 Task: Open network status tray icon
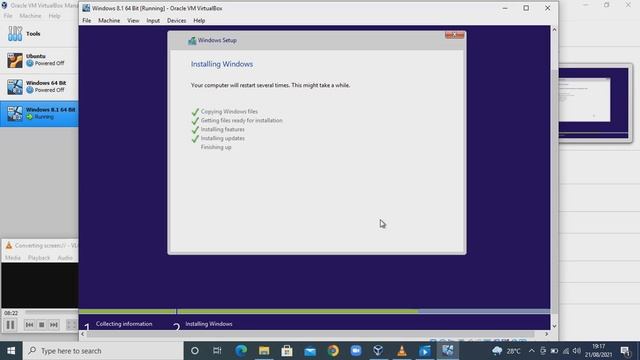(566, 351)
